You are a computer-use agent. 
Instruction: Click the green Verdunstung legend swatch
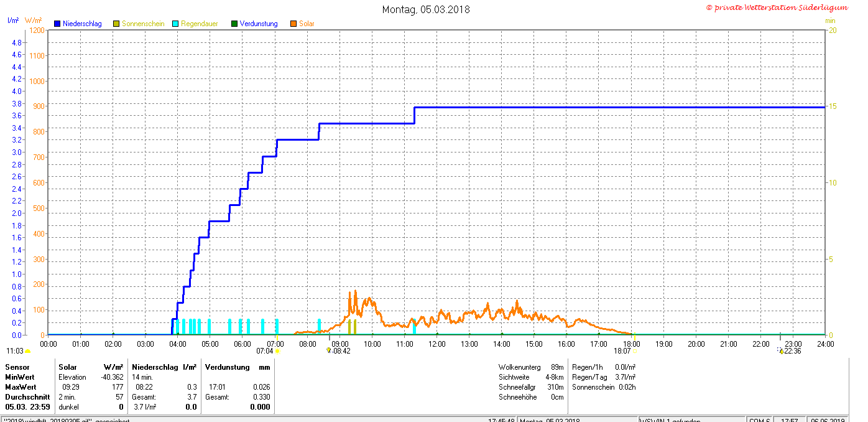234,24
